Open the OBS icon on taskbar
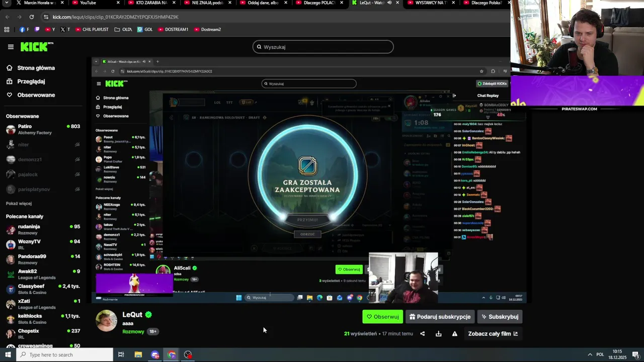Screen dimensions: 644x362 coord(188,354)
